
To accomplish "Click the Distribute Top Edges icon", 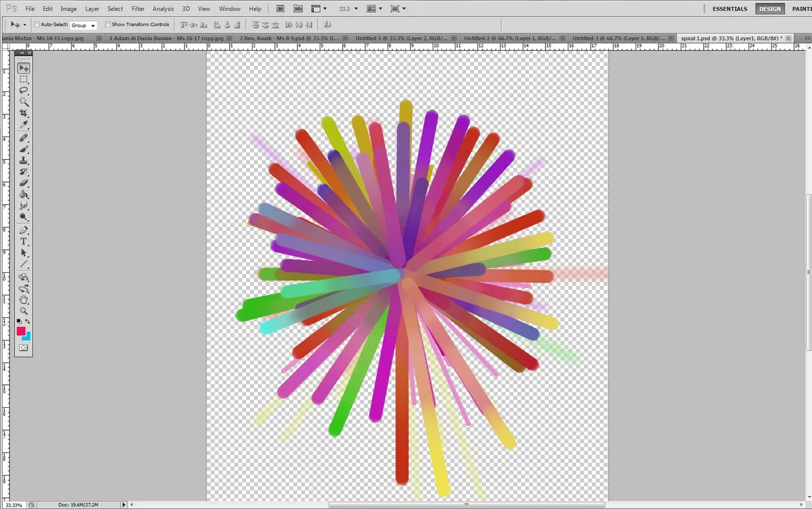I will [256, 25].
